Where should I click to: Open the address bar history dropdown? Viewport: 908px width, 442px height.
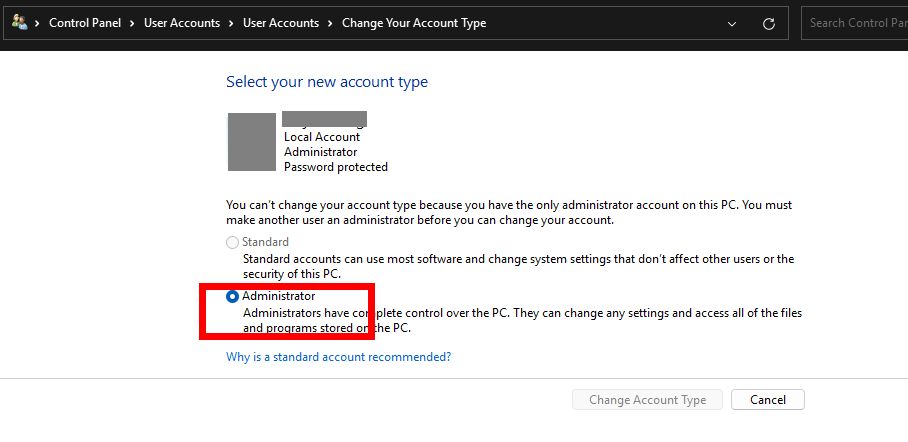733,23
